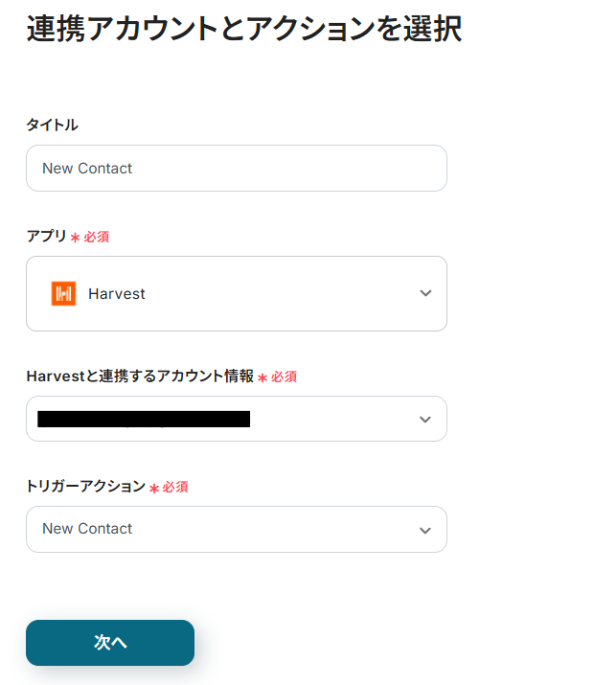
Task: Click the red asterisk beside トリガーアクション
Action: coord(153,489)
